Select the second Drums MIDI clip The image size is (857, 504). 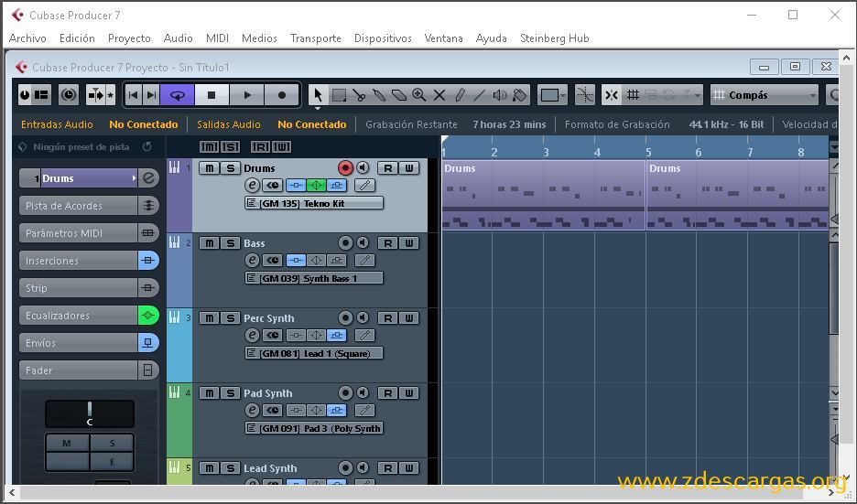tap(737, 195)
